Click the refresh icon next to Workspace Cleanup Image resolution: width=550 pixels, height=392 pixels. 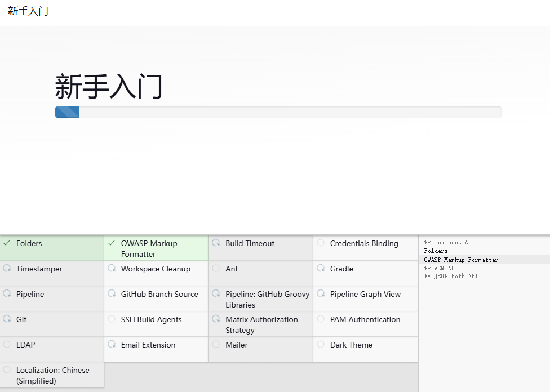pyautogui.click(x=112, y=269)
